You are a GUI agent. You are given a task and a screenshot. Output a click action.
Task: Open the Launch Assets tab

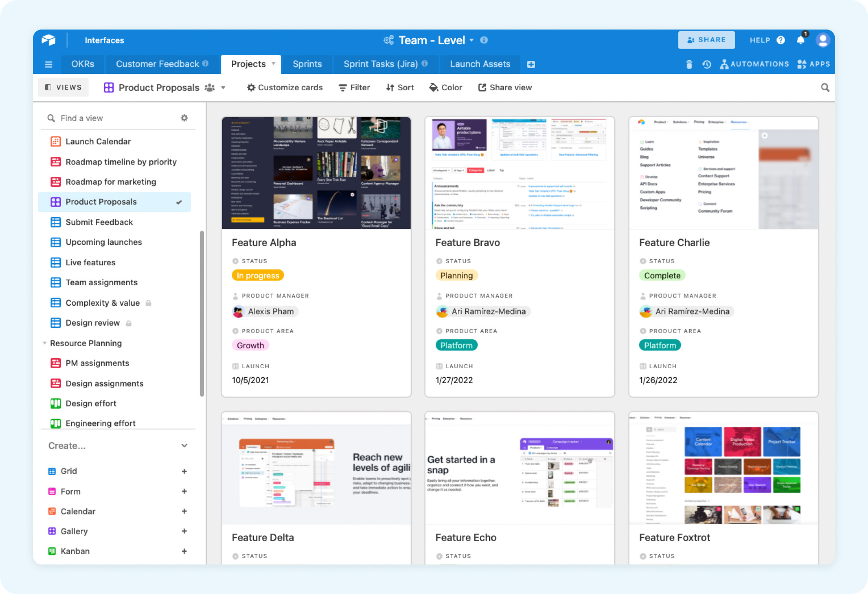pos(480,64)
